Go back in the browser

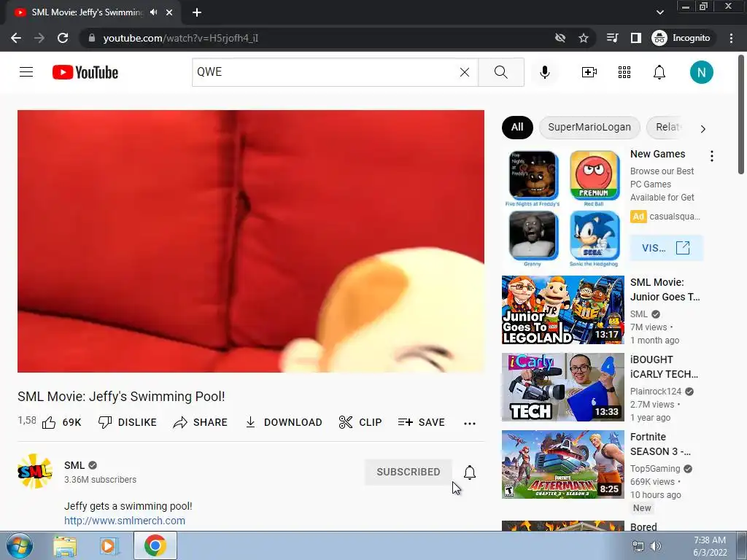(x=16, y=38)
